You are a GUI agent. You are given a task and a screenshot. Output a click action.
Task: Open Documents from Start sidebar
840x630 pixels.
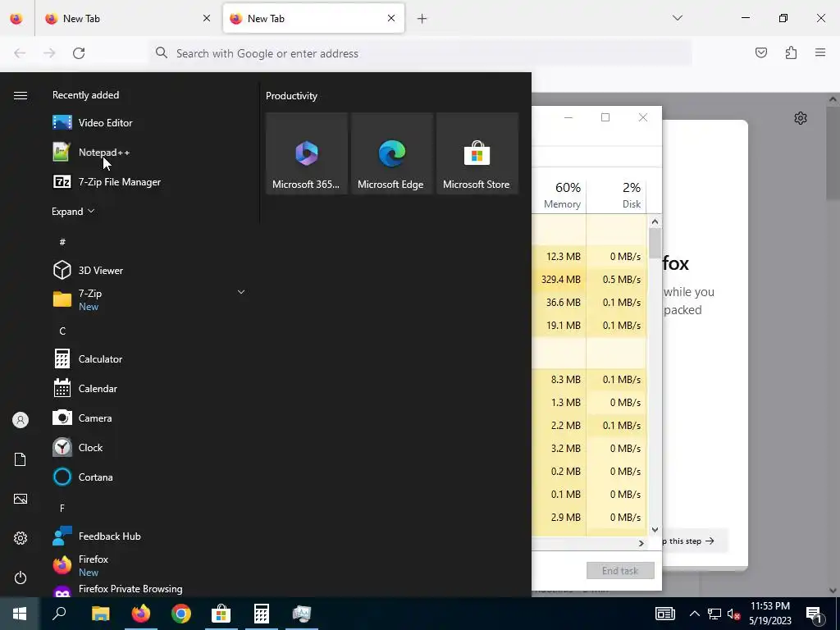[x=21, y=459]
